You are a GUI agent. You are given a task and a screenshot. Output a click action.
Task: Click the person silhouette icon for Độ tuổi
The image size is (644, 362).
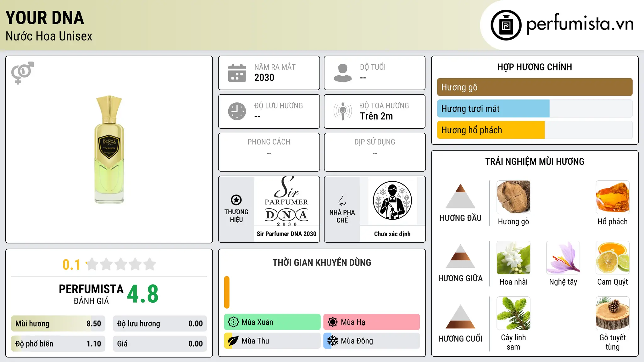[343, 73]
